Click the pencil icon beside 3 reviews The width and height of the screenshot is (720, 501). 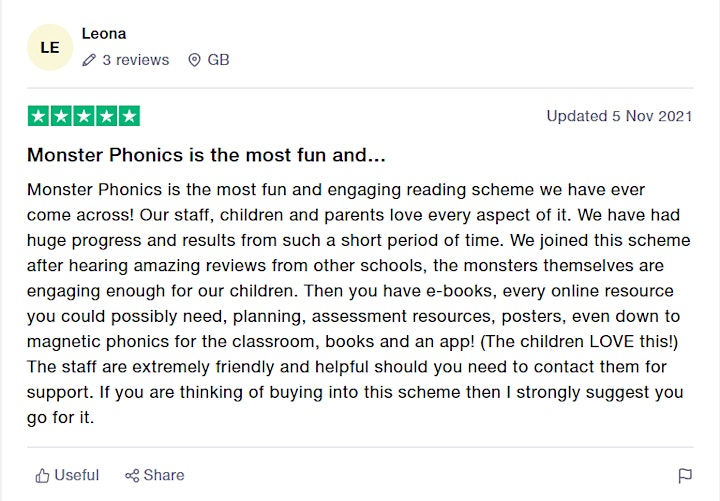coord(89,60)
